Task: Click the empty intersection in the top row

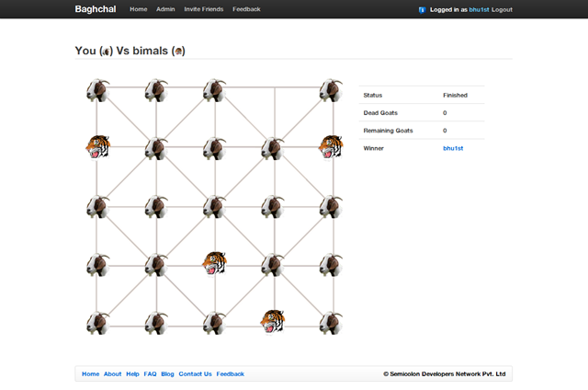Action: (273, 89)
